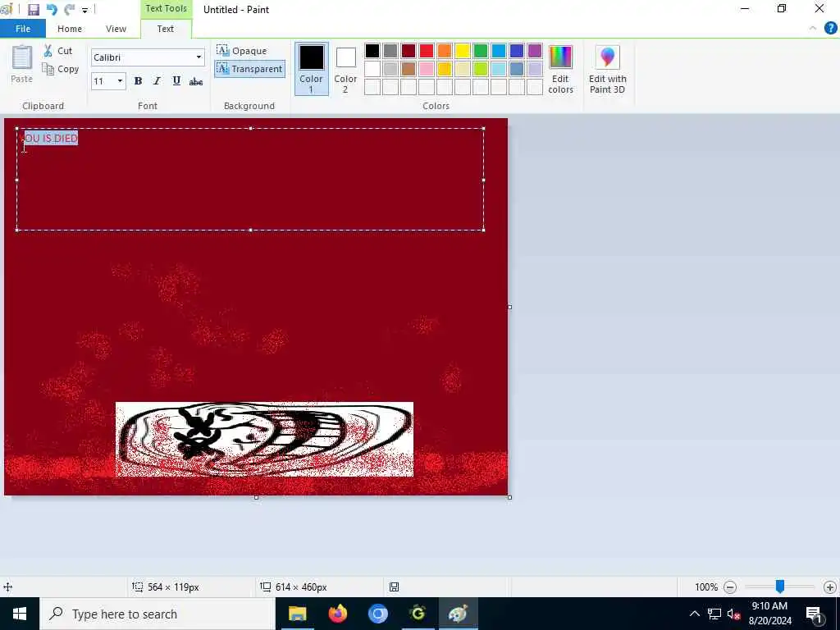Select Color 1 foreground button
The height and width of the screenshot is (630, 840).
coord(311,69)
